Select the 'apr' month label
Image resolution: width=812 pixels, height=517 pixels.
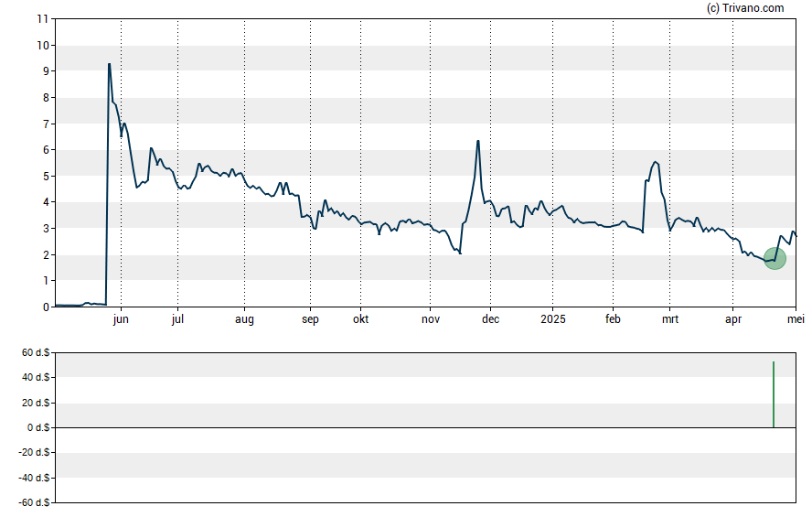732,319
